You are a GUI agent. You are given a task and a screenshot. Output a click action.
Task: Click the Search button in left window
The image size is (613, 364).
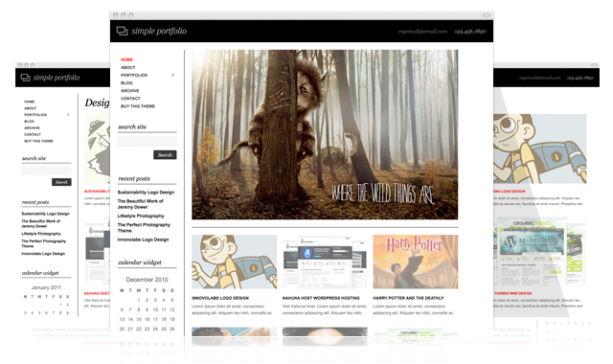pyautogui.click(x=61, y=182)
